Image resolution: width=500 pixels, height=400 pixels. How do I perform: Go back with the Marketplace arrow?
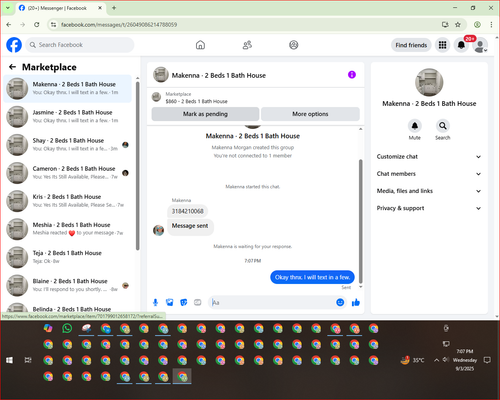pos(12,67)
